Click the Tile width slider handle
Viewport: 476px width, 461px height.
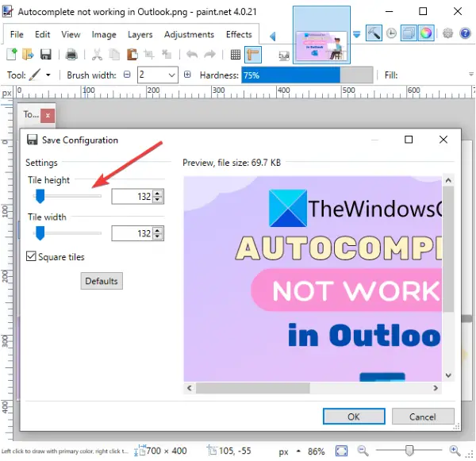pyautogui.click(x=40, y=233)
